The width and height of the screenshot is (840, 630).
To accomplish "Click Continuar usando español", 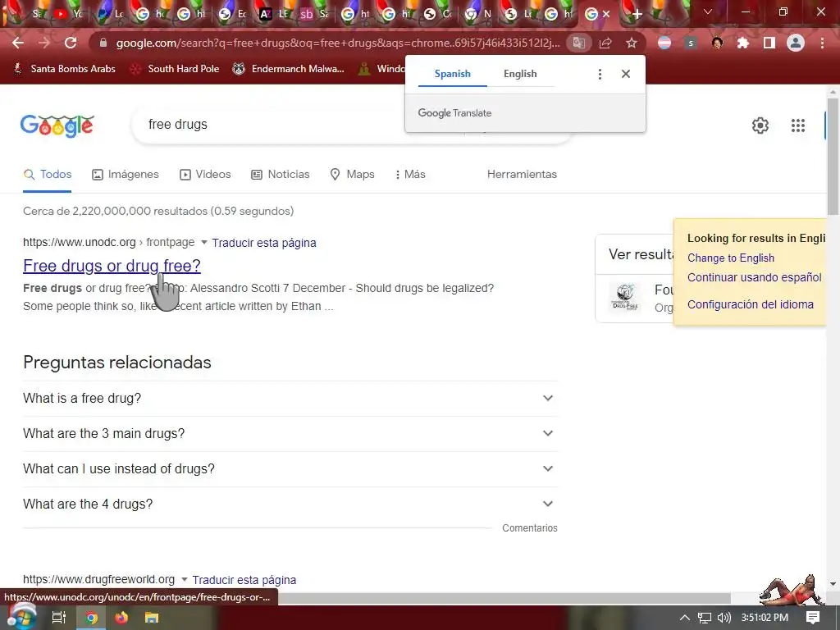I will click(x=755, y=277).
